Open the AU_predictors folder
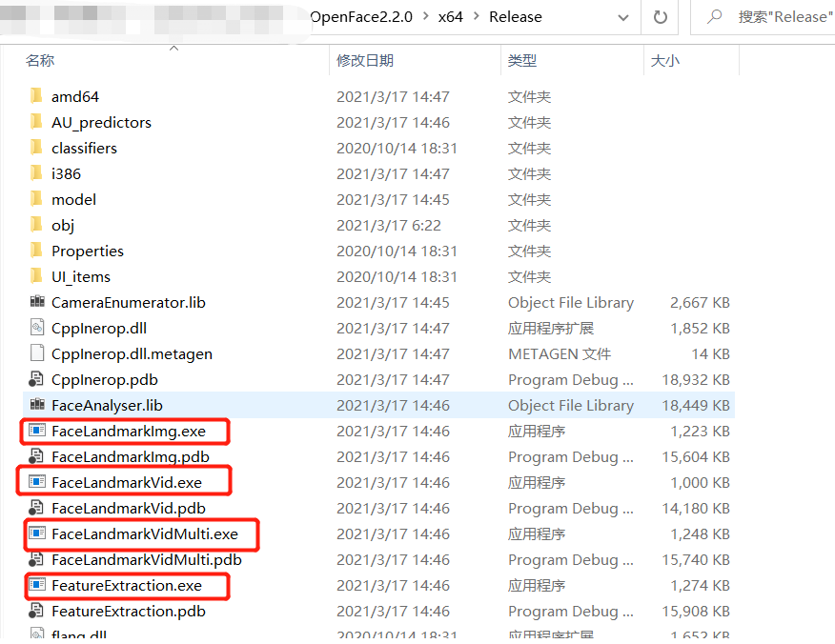This screenshot has width=835, height=644. coord(101,122)
